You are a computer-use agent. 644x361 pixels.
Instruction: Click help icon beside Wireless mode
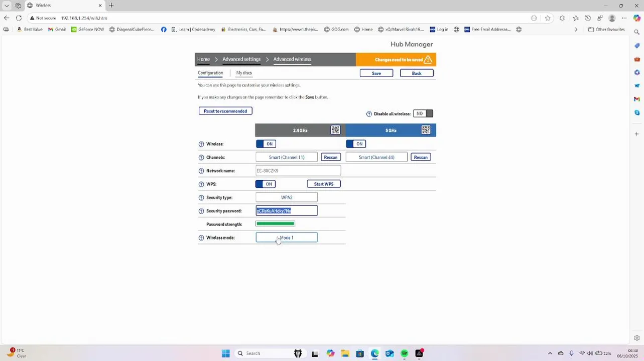[x=201, y=238]
